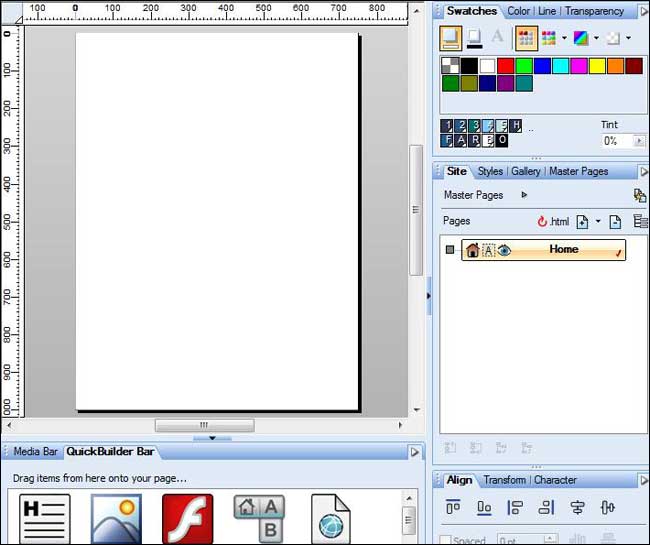Open the Transform tab
Image resolution: width=650 pixels, height=545 pixels.
[x=504, y=480]
